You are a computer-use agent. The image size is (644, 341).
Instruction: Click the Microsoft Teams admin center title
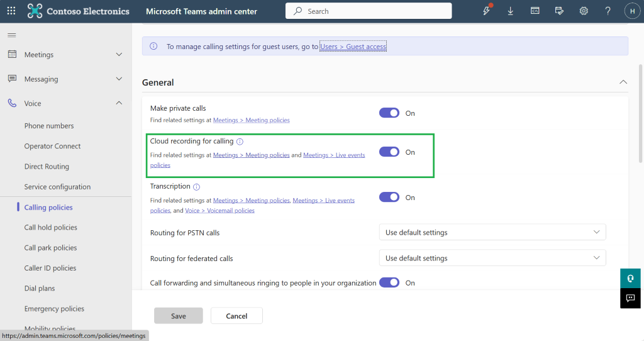tap(201, 11)
